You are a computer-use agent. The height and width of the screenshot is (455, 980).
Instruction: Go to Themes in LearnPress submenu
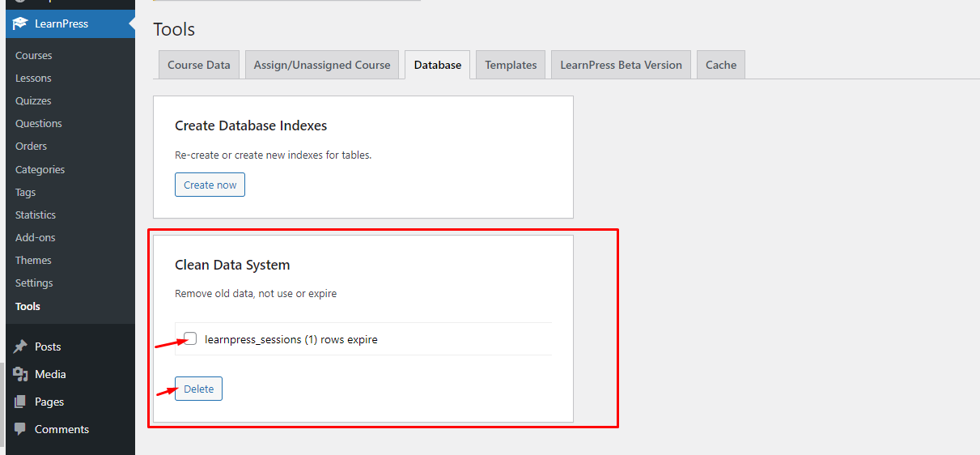[x=33, y=260]
